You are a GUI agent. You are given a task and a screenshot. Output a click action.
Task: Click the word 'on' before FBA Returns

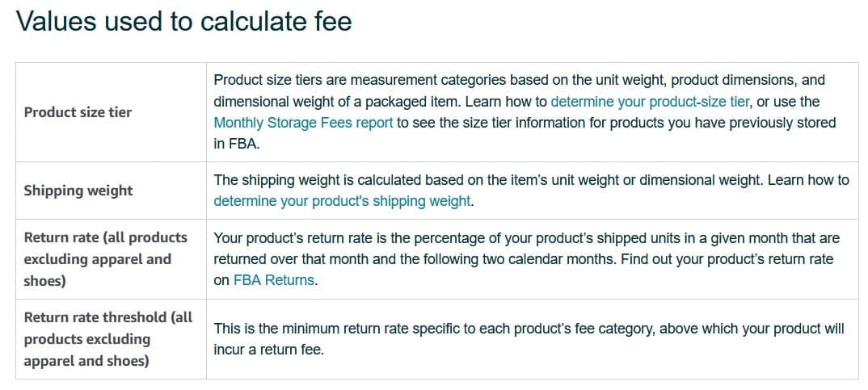click(x=221, y=280)
